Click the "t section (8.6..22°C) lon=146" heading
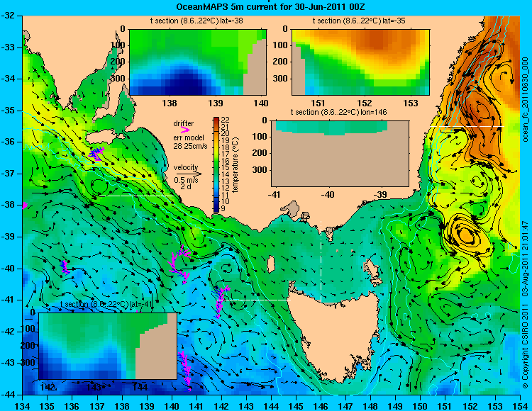The height and width of the screenshot is (411, 532). pos(338,112)
